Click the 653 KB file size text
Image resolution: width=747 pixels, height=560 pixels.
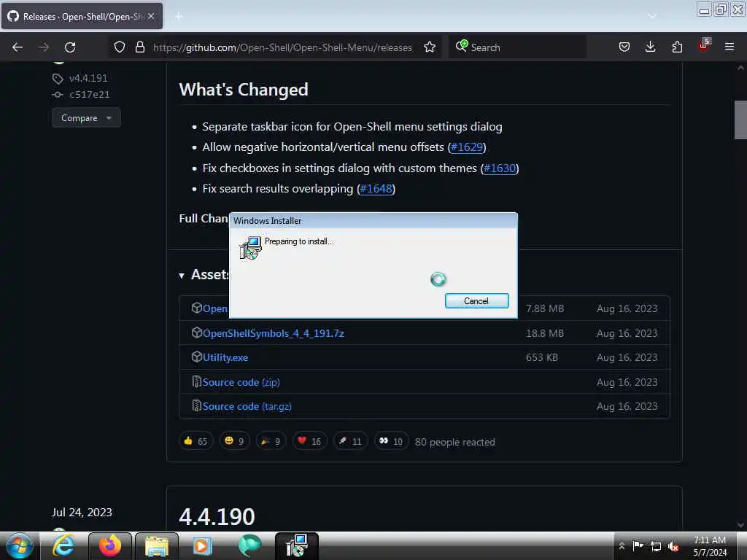click(x=542, y=357)
